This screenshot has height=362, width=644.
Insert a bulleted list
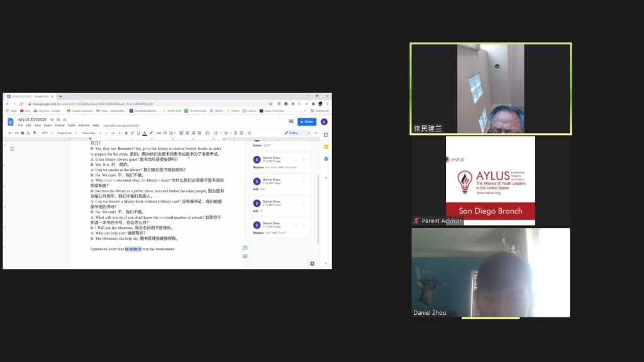point(226,133)
